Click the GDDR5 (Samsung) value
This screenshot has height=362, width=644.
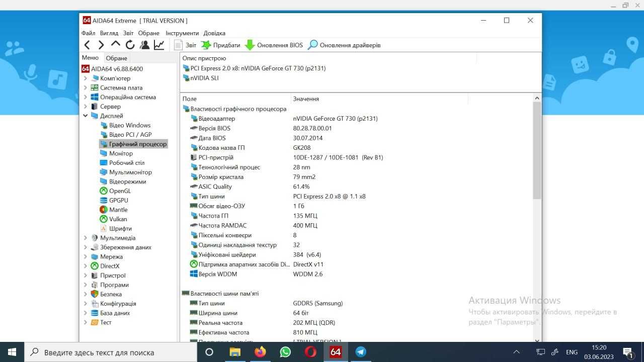coord(318,303)
